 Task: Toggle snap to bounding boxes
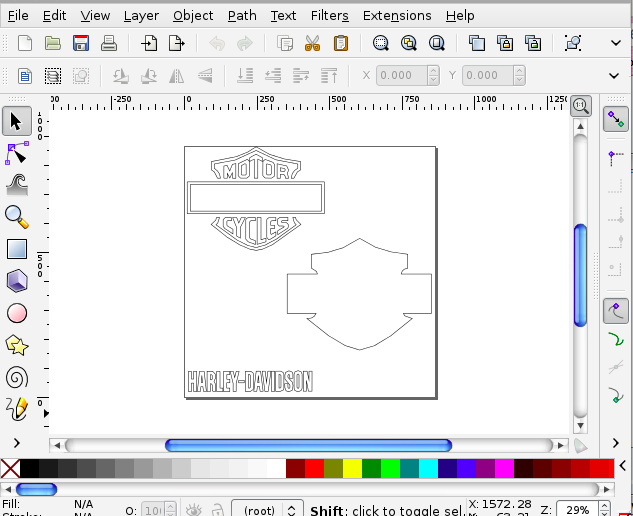click(x=616, y=159)
